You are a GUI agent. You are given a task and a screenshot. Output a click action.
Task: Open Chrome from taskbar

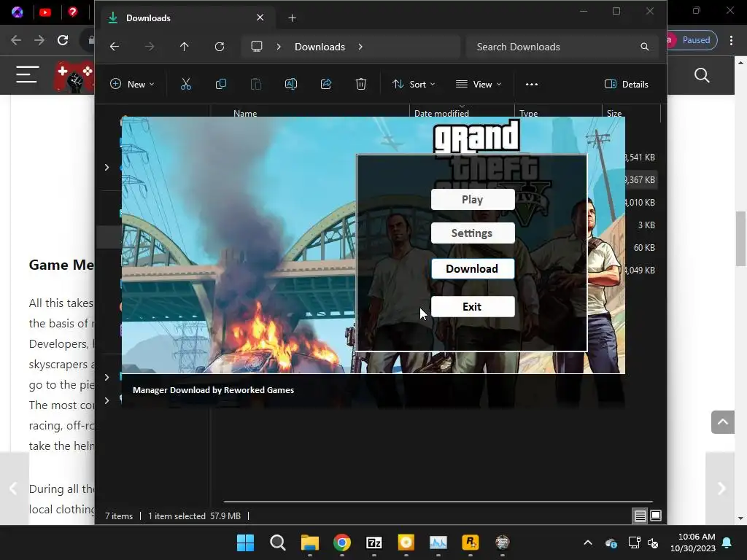click(342, 542)
